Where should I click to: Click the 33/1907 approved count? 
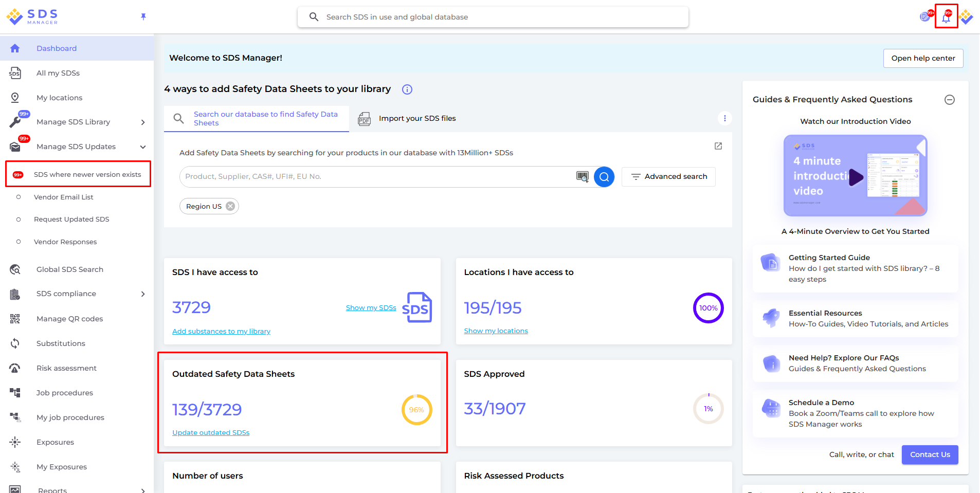[495, 409]
